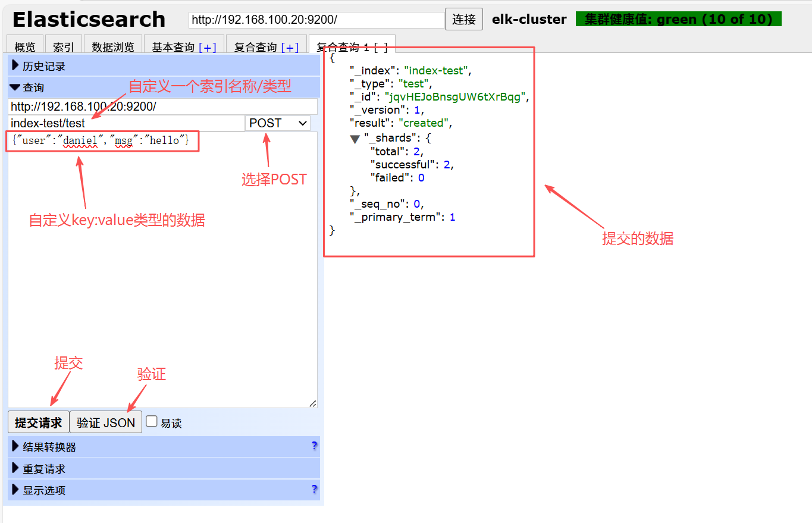
Task: Click inside the JSON request body textarea
Action: 162,270
